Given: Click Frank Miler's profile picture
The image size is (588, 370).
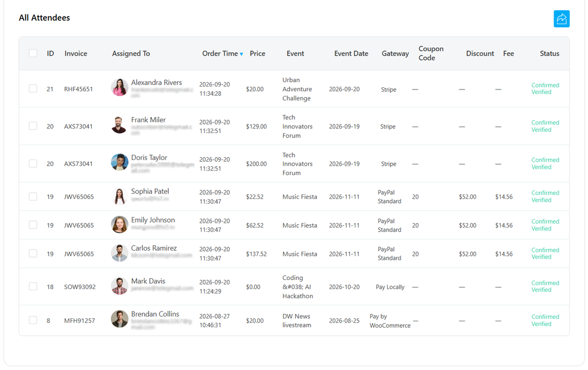Looking at the screenshot, I should point(119,124).
